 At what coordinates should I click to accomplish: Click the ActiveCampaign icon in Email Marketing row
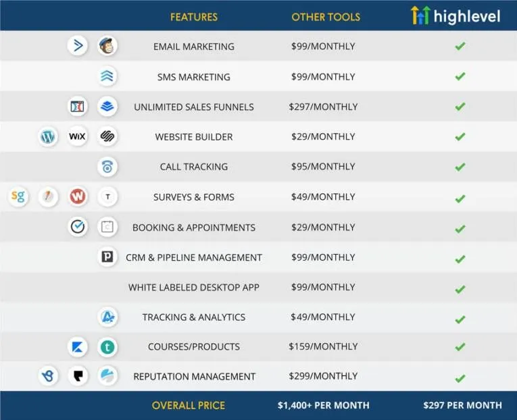[x=78, y=45]
